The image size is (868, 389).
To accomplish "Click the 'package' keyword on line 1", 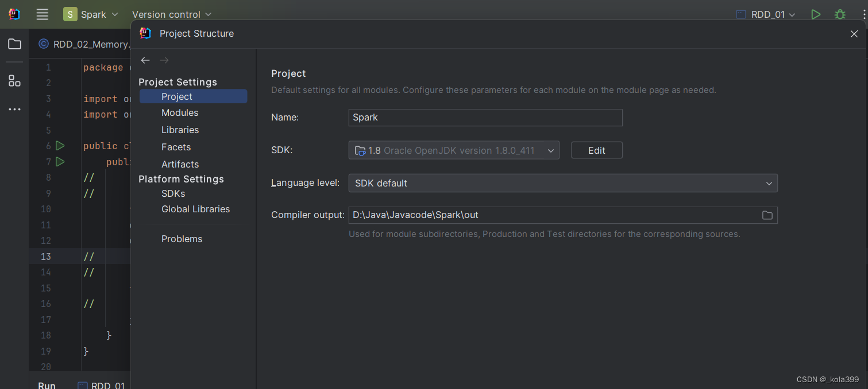I will click(x=103, y=68).
